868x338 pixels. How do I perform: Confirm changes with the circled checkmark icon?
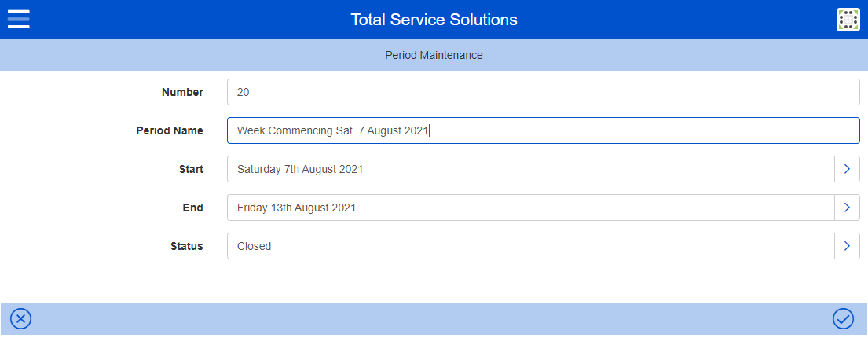843,318
